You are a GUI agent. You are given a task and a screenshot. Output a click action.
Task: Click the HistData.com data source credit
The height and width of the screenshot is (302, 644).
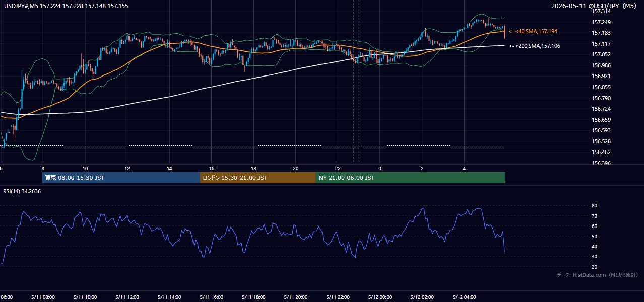tap(598, 275)
